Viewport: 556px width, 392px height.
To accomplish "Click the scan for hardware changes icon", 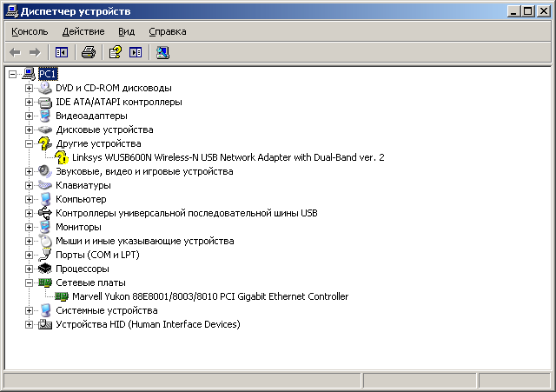I will coord(162,52).
